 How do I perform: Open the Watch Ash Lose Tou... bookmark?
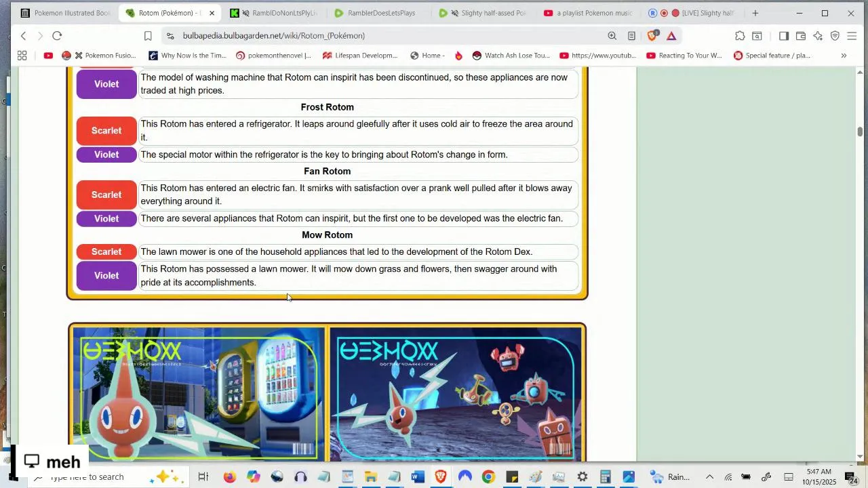click(x=511, y=56)
